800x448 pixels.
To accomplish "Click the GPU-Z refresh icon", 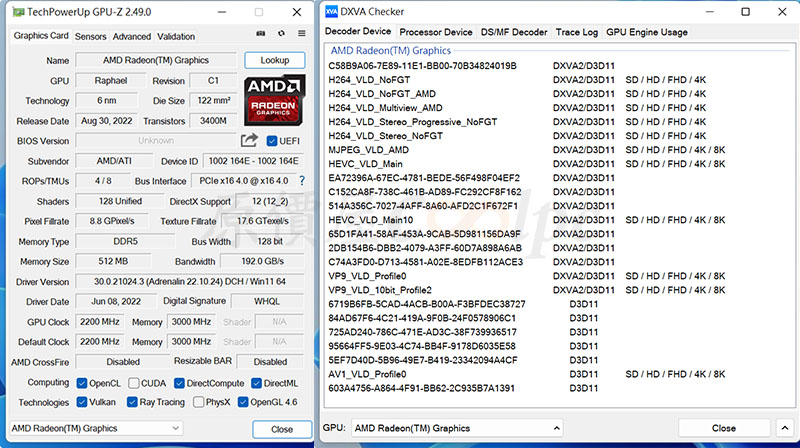I will coord(281,33).
